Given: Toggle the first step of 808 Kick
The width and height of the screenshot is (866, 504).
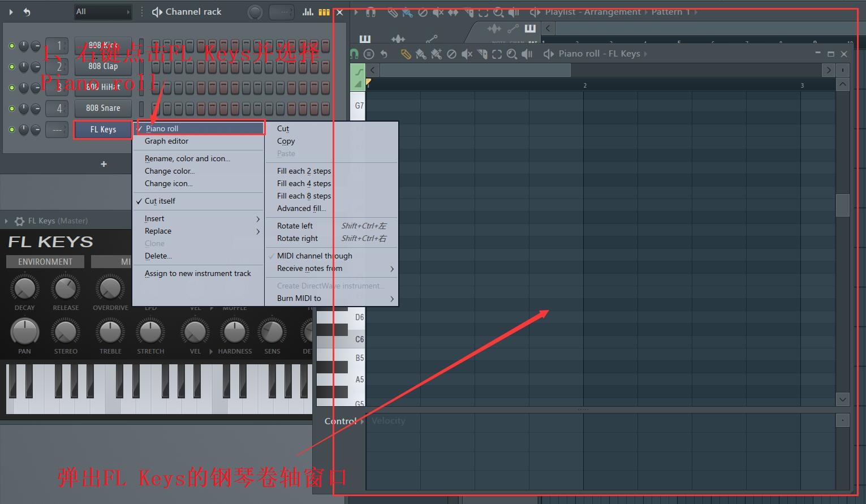Looking at the screenshot, I should (156, 46).
